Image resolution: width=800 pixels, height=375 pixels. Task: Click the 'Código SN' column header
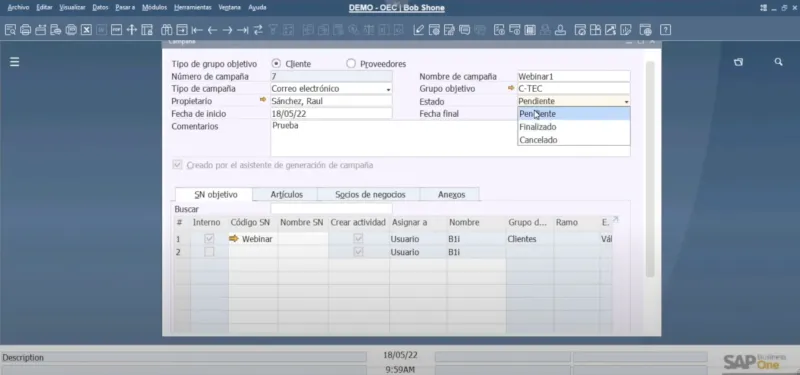(x=254, y=222)
